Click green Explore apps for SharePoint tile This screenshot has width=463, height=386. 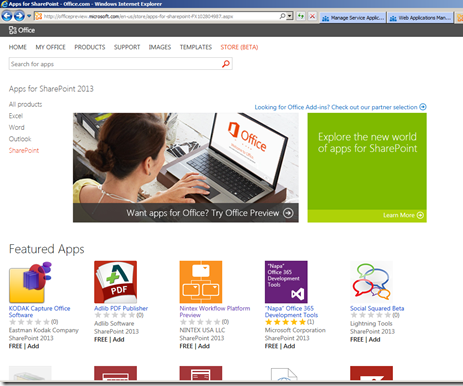[x=367, y=168]
